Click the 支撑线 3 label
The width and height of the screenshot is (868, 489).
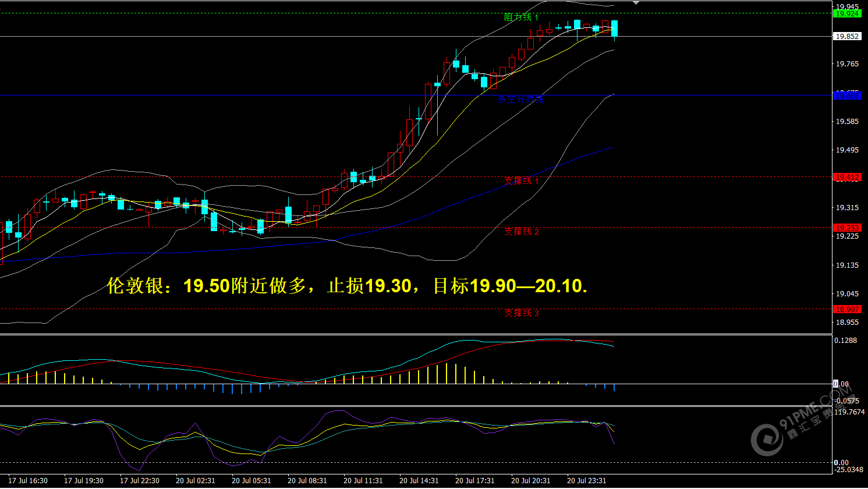tap(522, 313)
